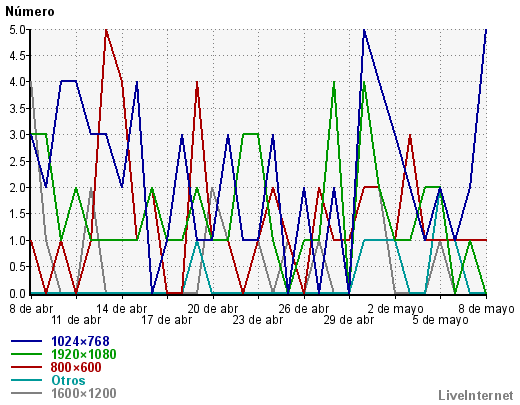
Task: Click the 2 de mayo date label
Action: pyautogui.click(x=395, y=309)
